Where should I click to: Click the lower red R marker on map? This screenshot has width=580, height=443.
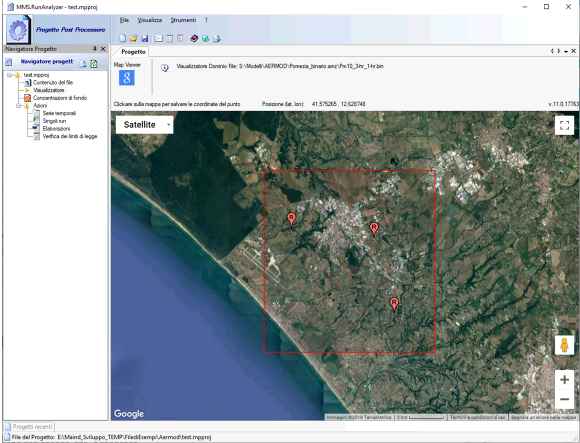tap(394, 304)
